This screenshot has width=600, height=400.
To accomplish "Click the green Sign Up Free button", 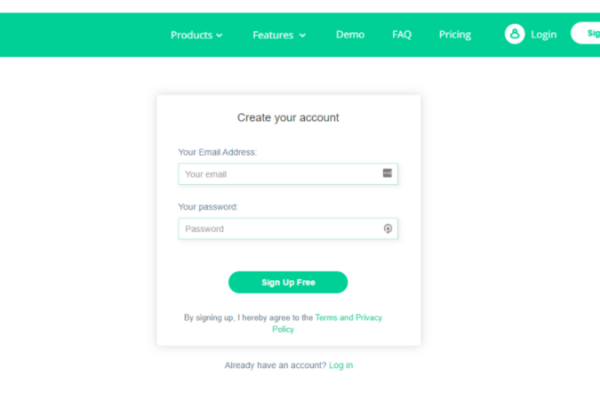I will pyautogui.click(x=288, y=282).
